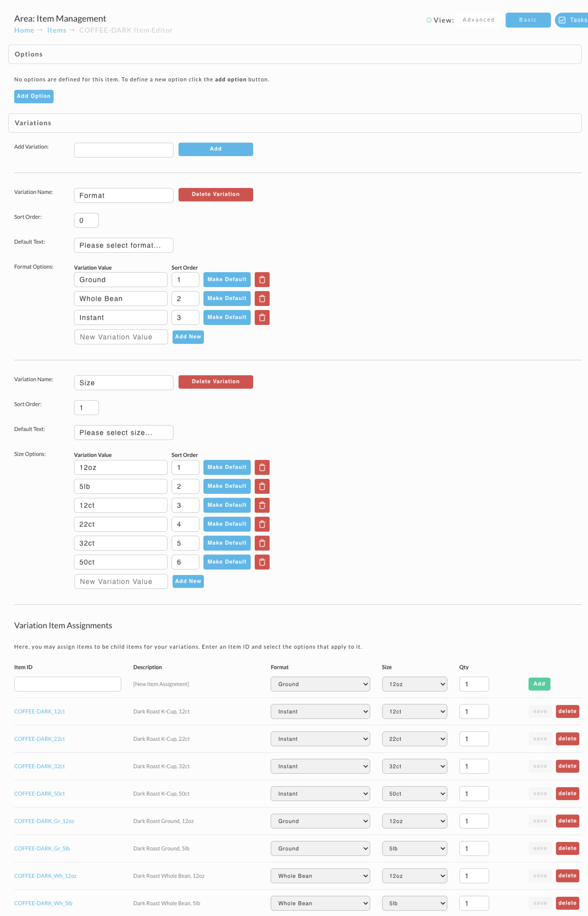Click Whole Bean variation value field
Screen dimensions: 588x916
tap(121, 299)
